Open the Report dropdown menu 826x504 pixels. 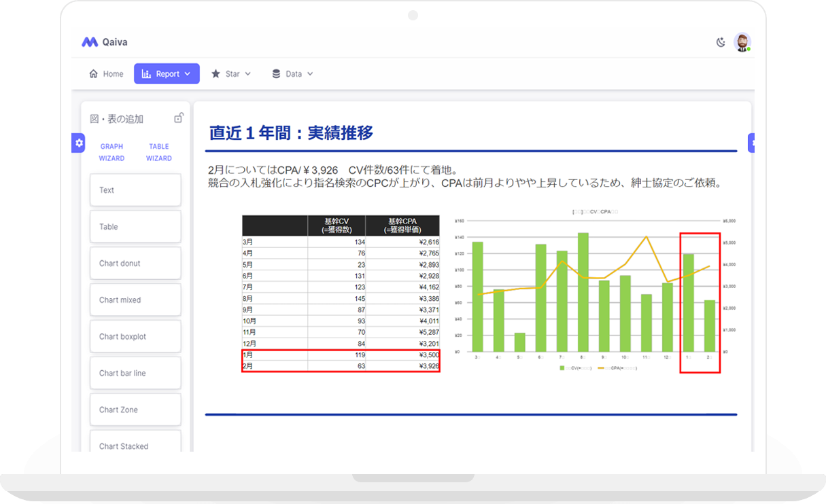(x=167, y=74)
